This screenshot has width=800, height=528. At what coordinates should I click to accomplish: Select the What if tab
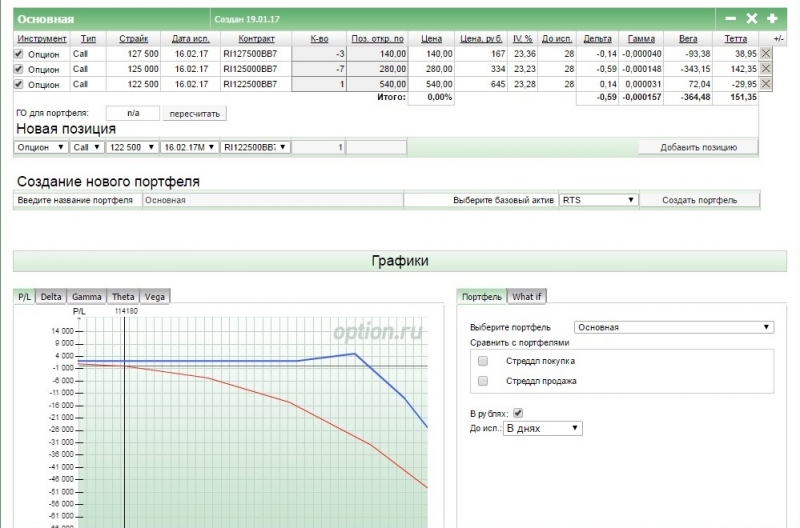pos(527,297)
